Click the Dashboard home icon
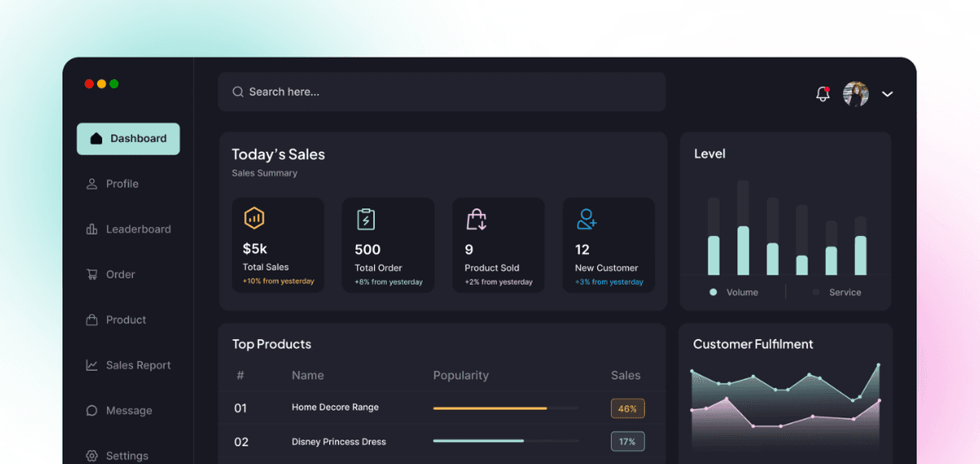 pyautogui.click(x=96, y=138)
